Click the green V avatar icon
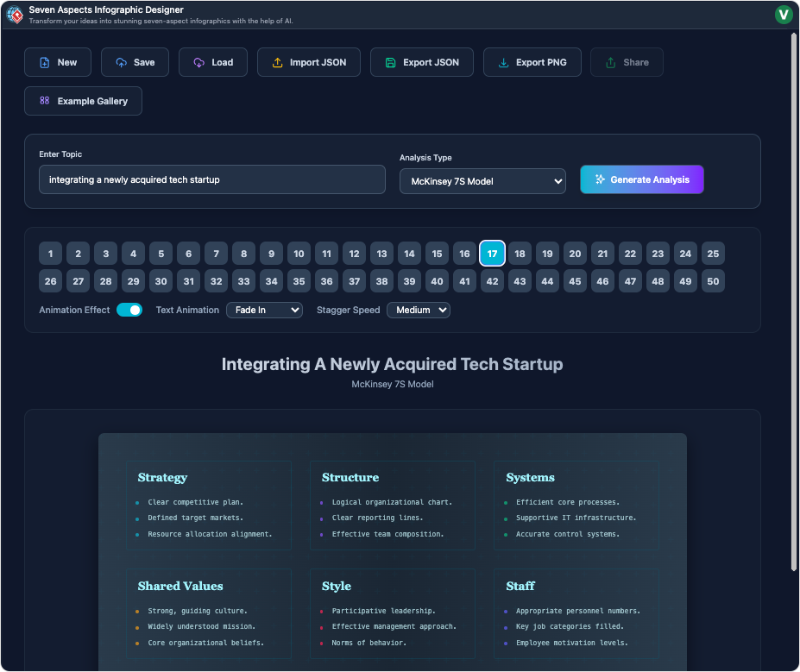 pos(784,14)
